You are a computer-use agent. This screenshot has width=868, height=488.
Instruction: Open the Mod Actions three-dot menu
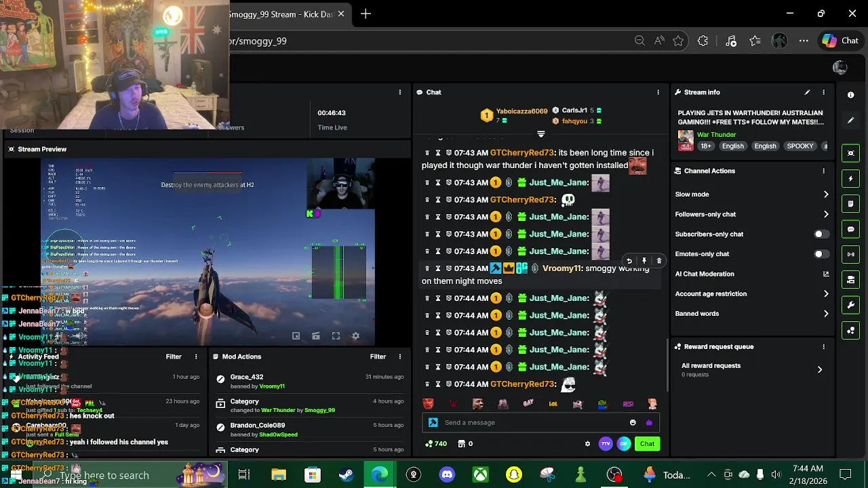click(399, 357)
